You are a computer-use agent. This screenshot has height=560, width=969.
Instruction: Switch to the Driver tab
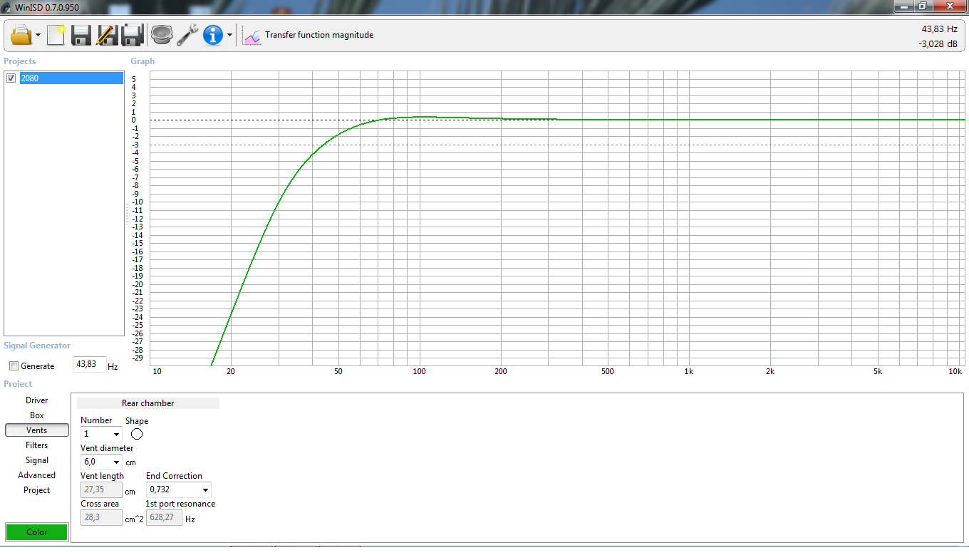37,400
